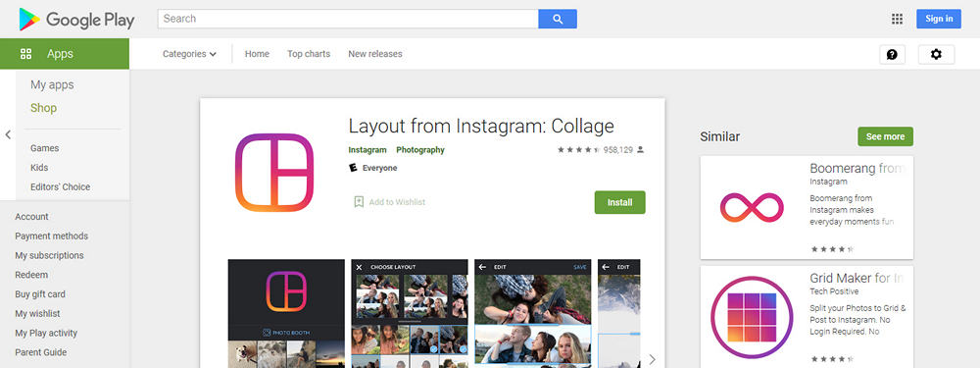Screen dimensions: 980x368
Task: Open the settings gear icon
Action: (936, 54)
